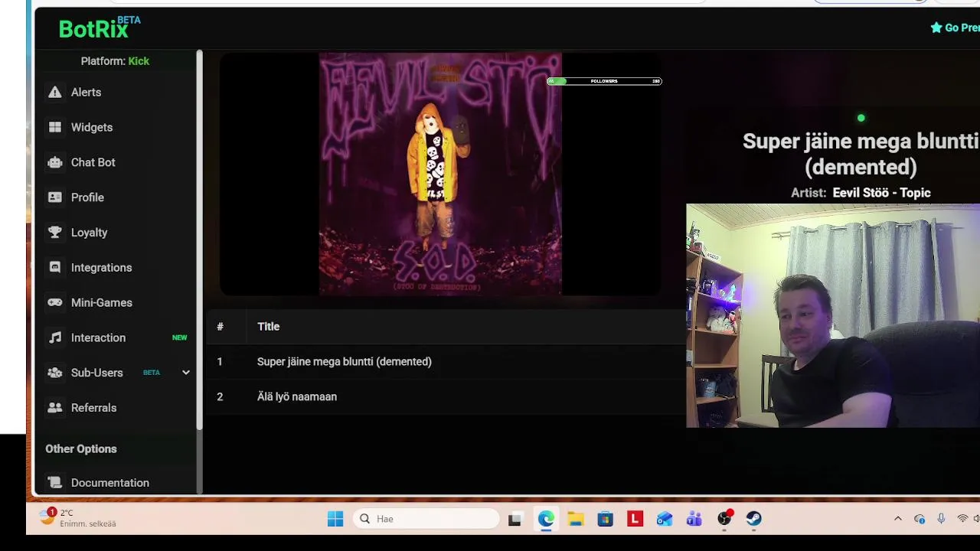Open File Explorer from taskbar
Image resolution: width=980 pixels, height=551 pixels.
pos(576,519)
